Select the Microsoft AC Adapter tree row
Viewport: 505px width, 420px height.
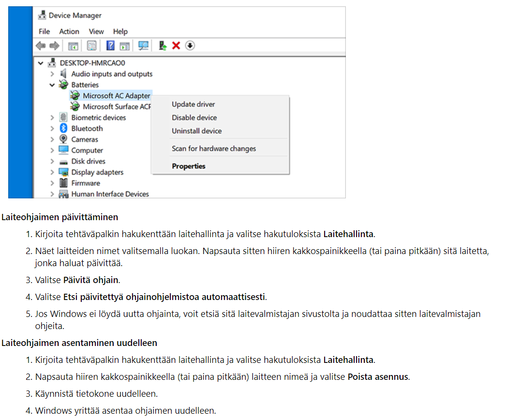click(x=110, y=96)
